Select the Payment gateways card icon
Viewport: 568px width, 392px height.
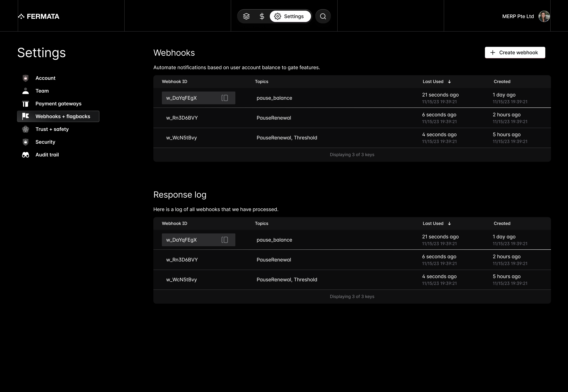[26, 103]
